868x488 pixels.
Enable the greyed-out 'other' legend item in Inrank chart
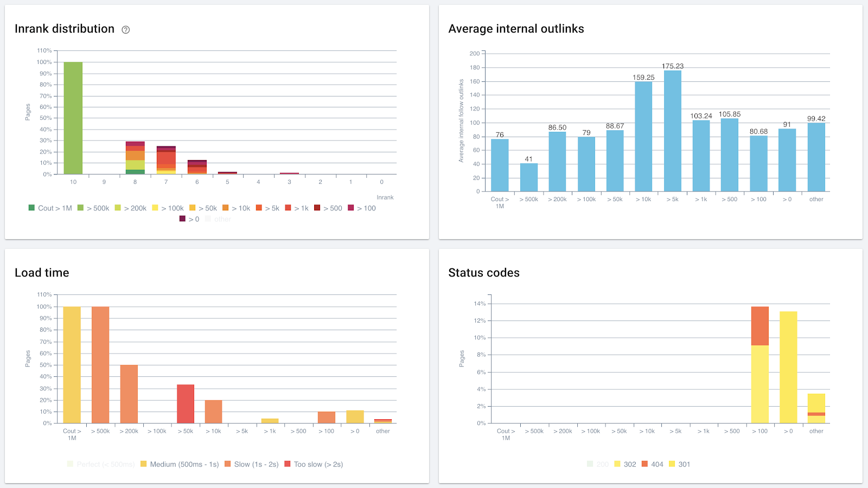(218, 220)
